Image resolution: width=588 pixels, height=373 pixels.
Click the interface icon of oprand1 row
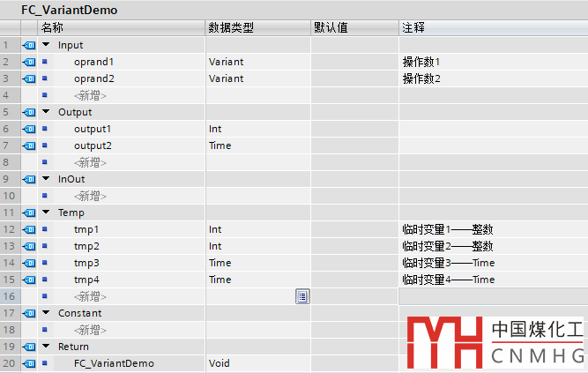pos(29,62)
